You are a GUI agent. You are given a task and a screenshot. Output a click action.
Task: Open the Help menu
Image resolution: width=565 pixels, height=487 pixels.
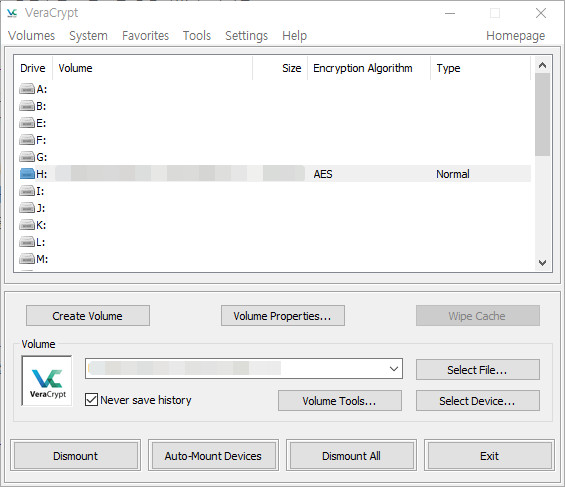pyautogui.click(x=294, y=36)
